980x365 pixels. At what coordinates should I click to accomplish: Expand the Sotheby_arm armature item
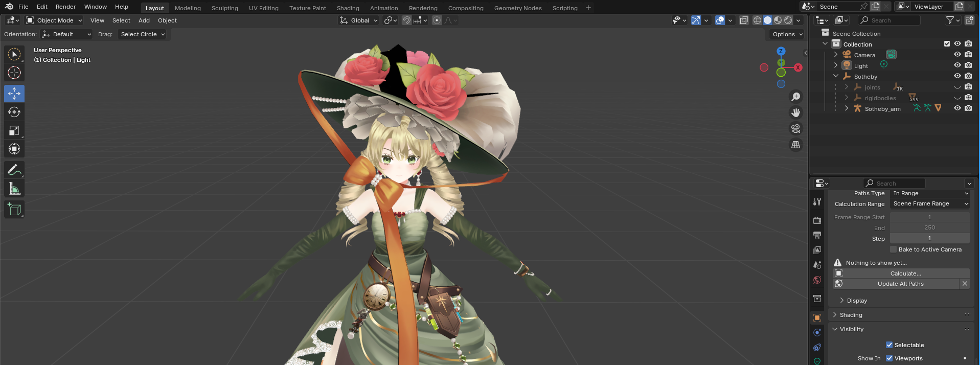click(x=847, y=108)
